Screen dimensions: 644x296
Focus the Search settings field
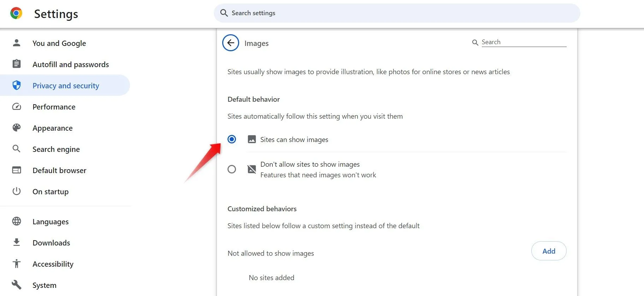click(397, 13)
